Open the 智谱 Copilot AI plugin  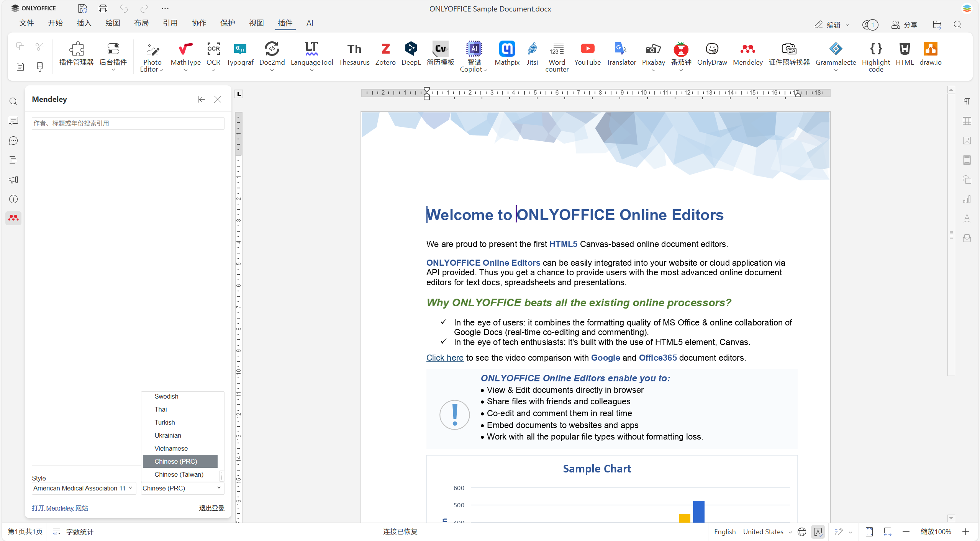point(474,57)
